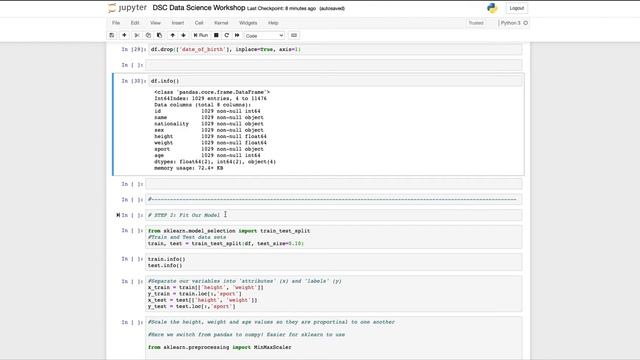Open the Help menu
The width and height of the screenshot is (640, 360).
click(x=273, y=23)
